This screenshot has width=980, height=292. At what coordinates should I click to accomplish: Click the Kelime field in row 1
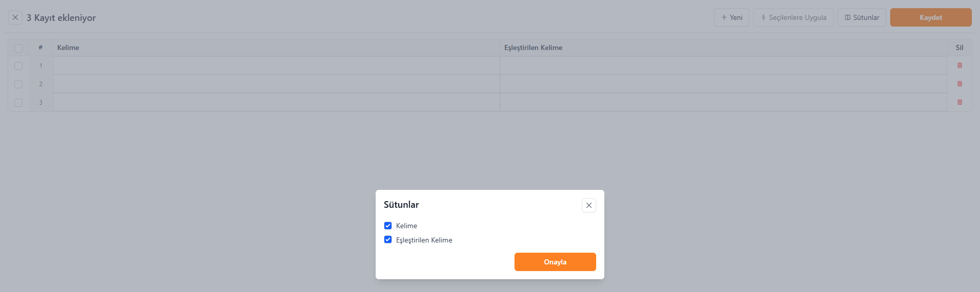pos(276,66)
